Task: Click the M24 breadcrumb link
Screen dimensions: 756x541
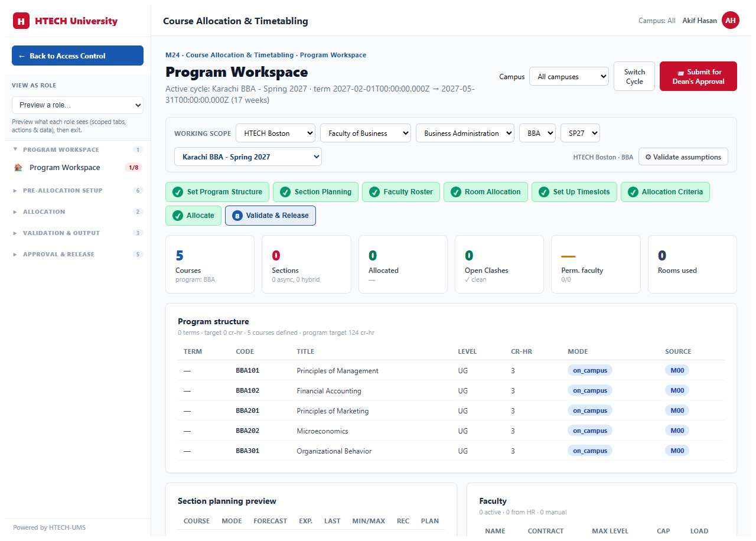Action: click(172, 55)
